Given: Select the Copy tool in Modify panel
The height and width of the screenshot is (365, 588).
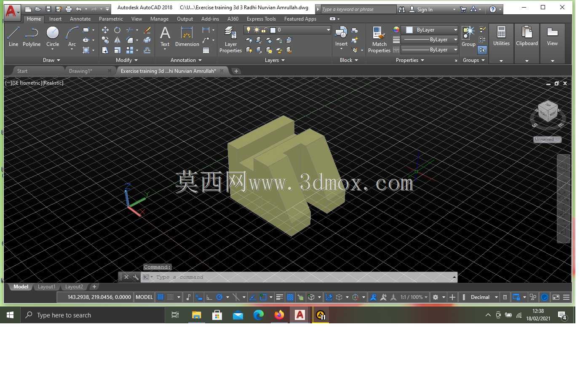Looking at the screenshot, I should click(x=105, y=40).
